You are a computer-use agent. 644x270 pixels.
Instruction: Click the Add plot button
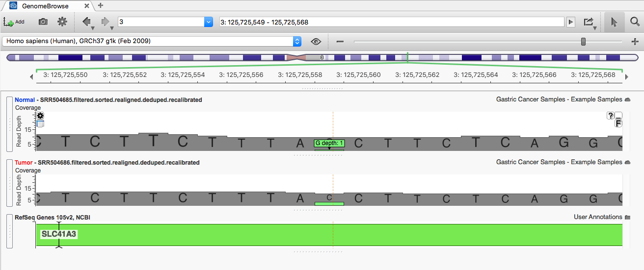[13, 22]
